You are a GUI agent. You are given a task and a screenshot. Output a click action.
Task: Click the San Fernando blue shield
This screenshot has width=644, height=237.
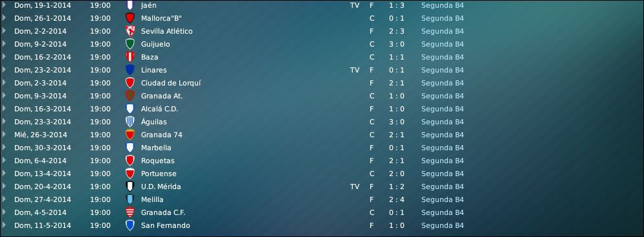click(x=130, y=225)
